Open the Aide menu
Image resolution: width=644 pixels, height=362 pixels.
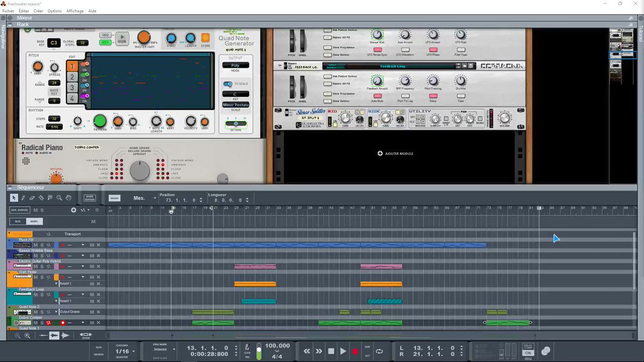click(x=92, y=11)
